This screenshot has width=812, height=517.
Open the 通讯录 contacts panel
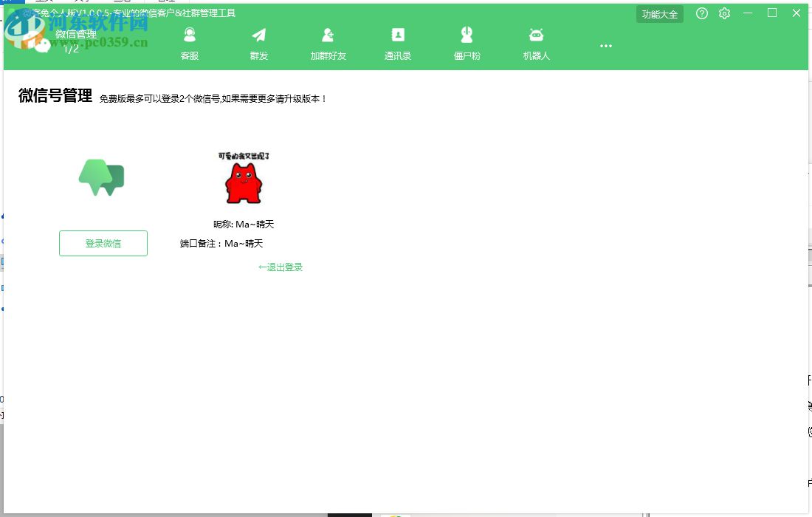point(397,41)
